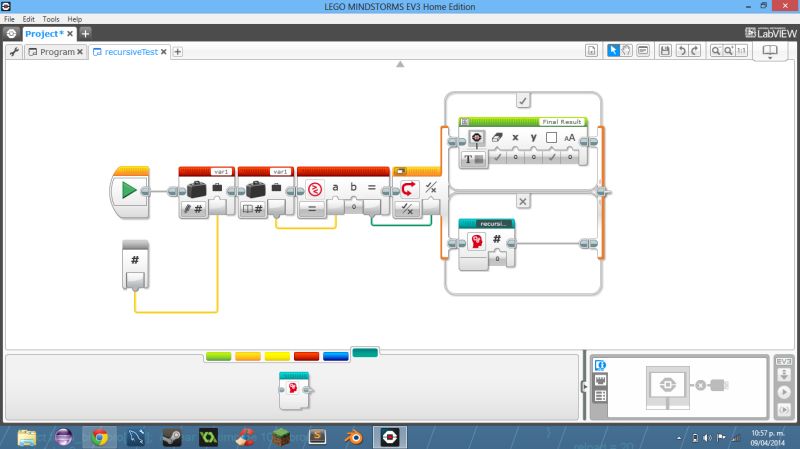
Task: Click the Start block green play arrow
Action: coord(129,190)
